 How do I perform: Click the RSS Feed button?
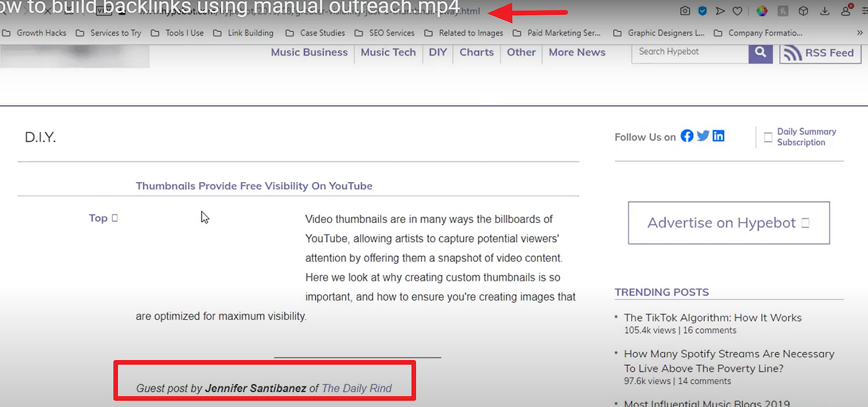819,53
